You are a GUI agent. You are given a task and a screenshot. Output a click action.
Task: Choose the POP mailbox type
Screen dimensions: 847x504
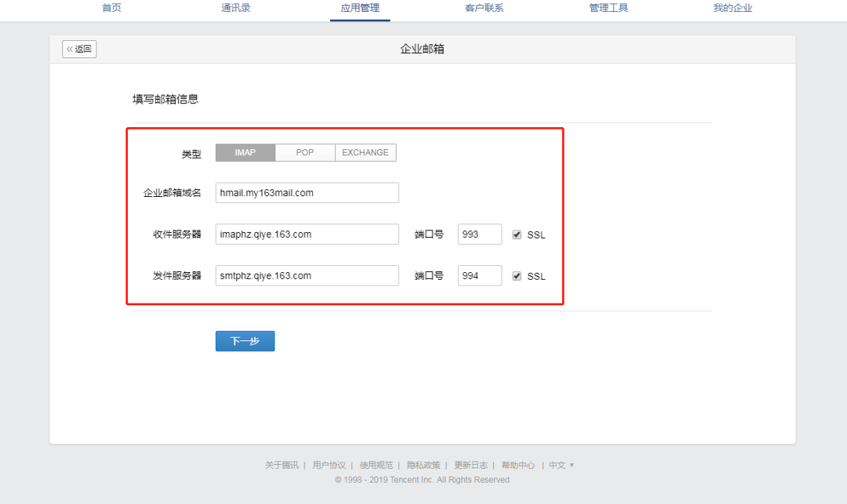pos(305,153)
